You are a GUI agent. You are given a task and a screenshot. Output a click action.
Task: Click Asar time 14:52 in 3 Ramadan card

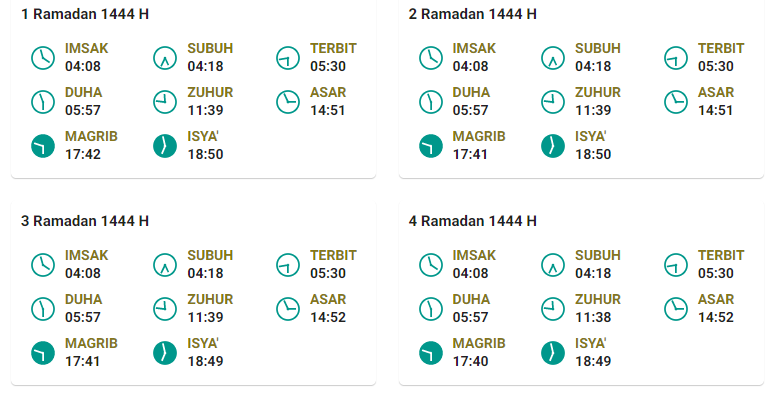point(328,317)
